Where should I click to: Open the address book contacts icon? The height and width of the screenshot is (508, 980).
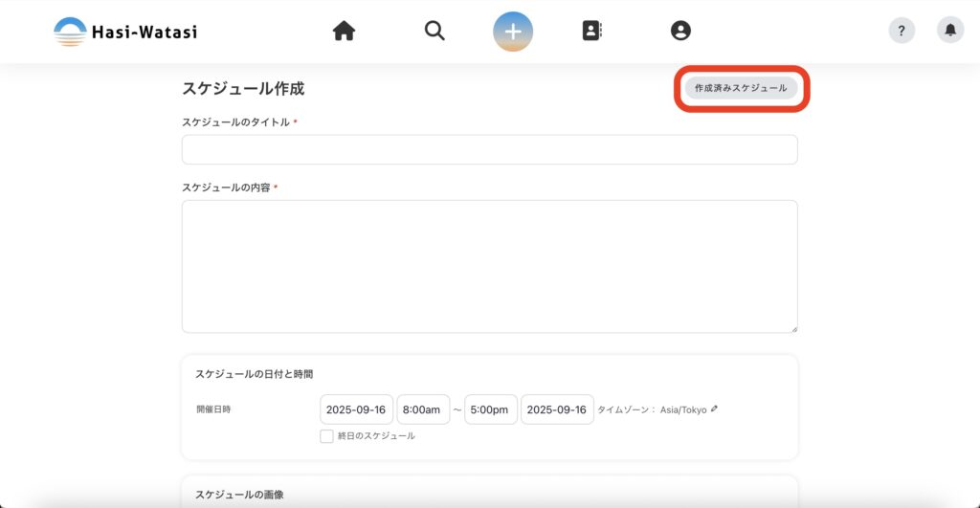coord(592,31)
